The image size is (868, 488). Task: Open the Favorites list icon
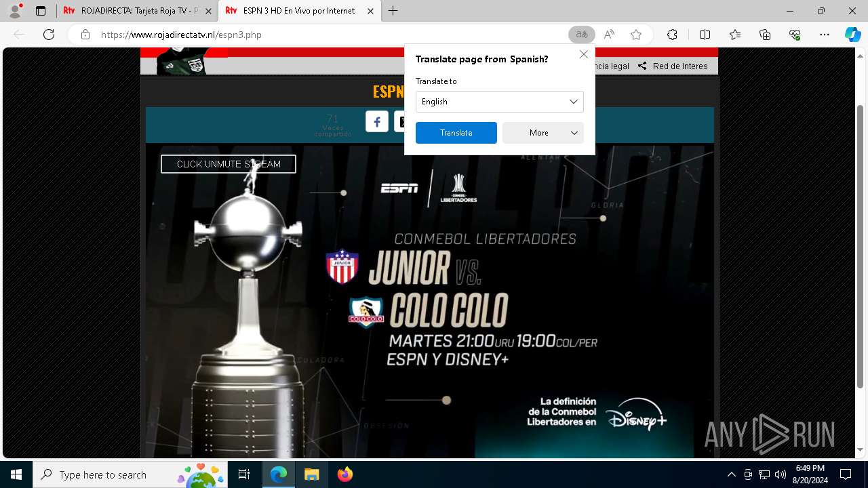[735, 35]
